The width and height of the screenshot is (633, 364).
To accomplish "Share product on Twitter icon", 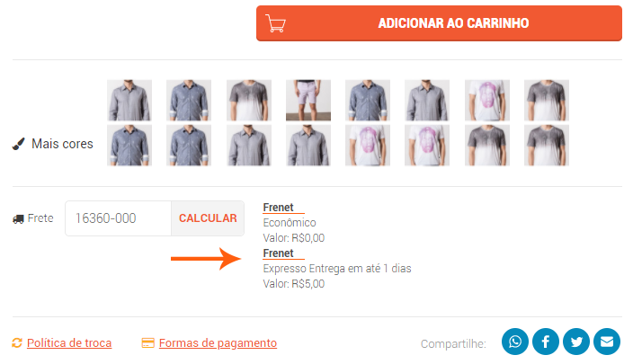I will tap(576, 342).
